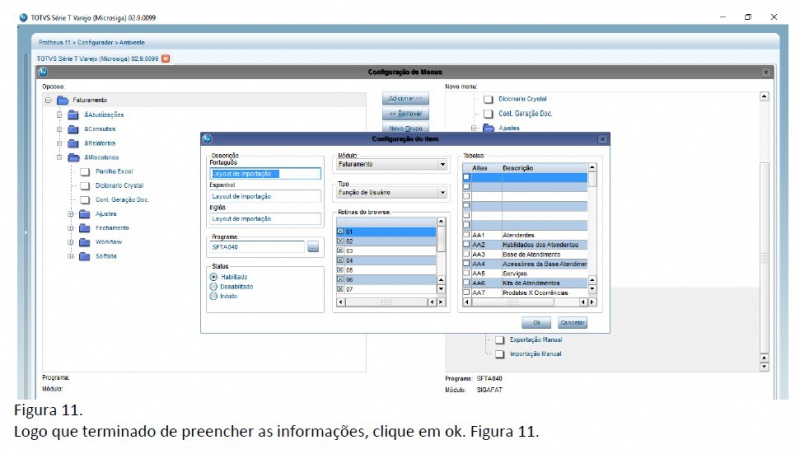The image size is (800, 454).
Task: Select the Desabilitado radio button
Action: click(214, 287)
